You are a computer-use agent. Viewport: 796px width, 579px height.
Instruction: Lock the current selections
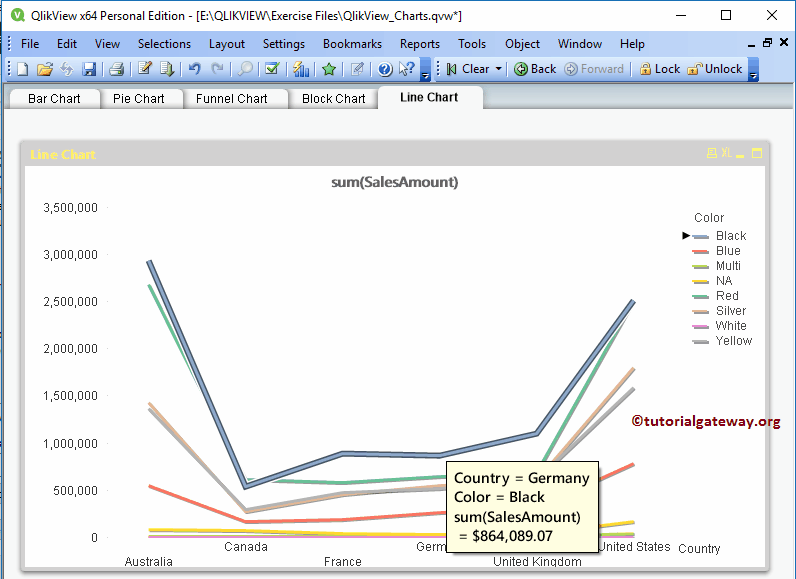click(x=659, y=69)
